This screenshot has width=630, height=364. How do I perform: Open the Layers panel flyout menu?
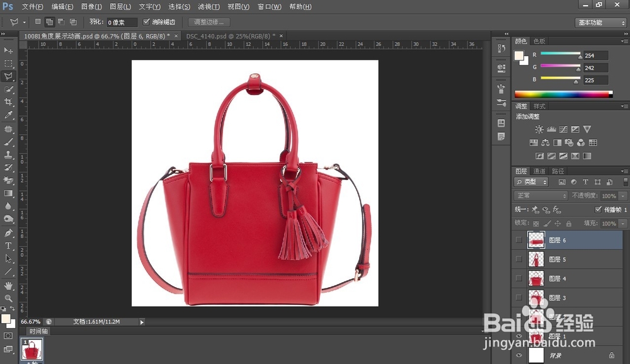click(624, 171)
